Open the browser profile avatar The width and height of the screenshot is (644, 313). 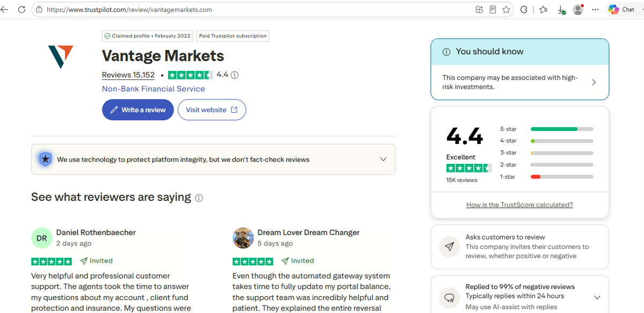[578, 10]
